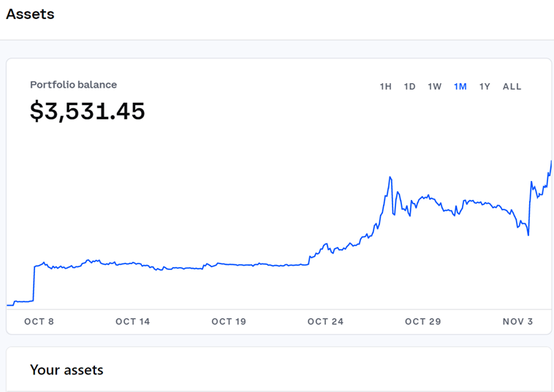
Task: Click the $3,531.45 portfolio balance amount
Action: (x=87, y=111)
